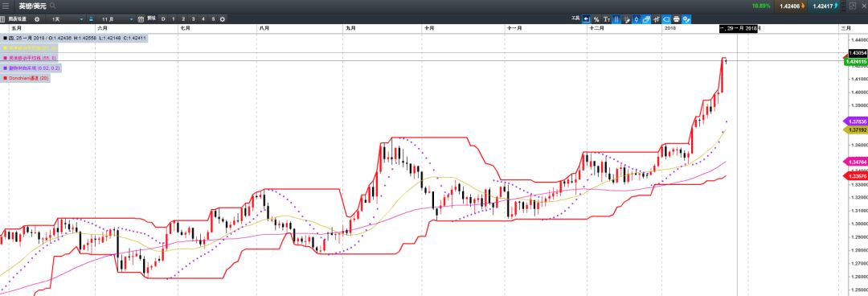Select chart preset 3
The height and width of the screenshot is (296, 868).
click(x=193, y=18)
